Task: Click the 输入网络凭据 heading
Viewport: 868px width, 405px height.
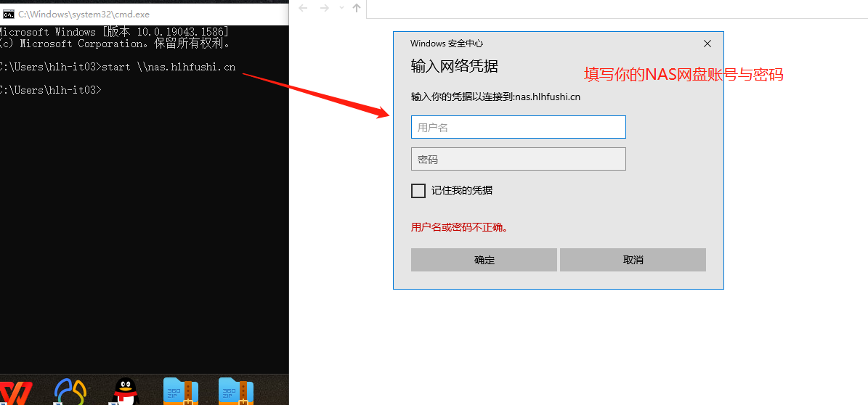Action: [455, 66]
